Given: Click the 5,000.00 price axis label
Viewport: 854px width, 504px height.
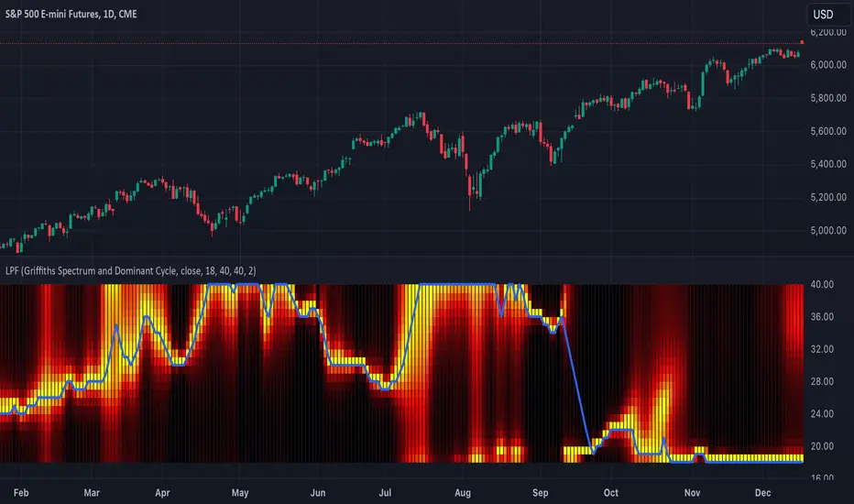Looking at the screenshot, I should pyautogui.click(x=828, y=231).
